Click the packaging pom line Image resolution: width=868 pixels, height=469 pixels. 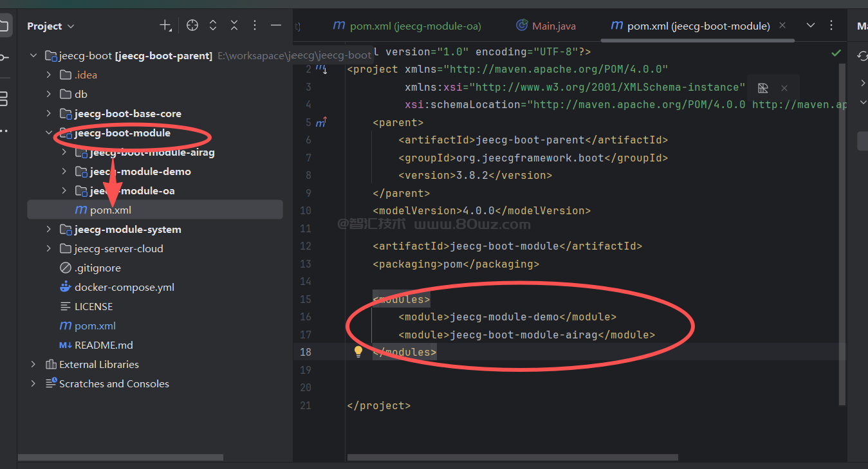(x=456, y=264)
